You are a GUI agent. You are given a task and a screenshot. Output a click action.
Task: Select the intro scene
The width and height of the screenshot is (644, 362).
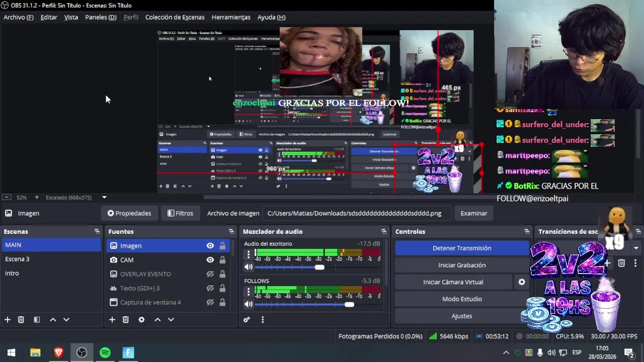click(50, 273)
